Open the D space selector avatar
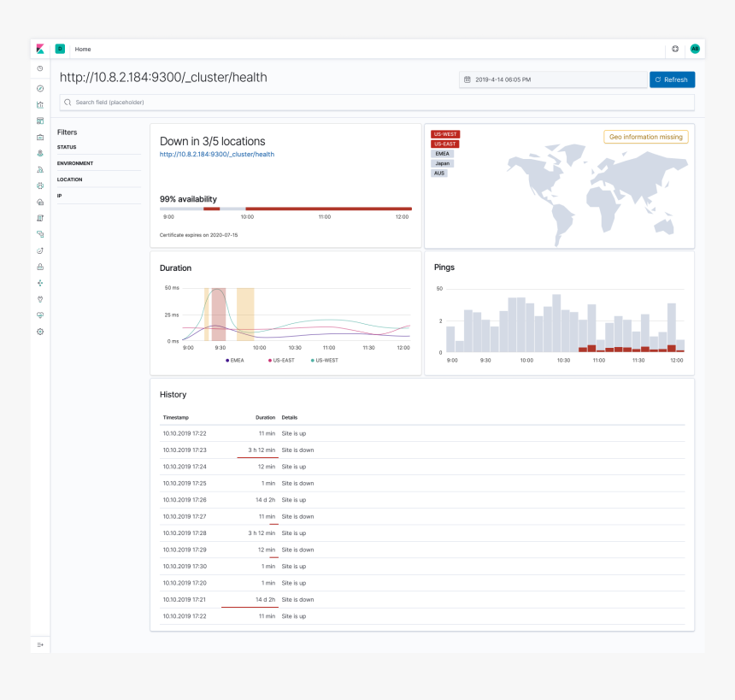The image size is (735, 700). [x=60, y=49]
